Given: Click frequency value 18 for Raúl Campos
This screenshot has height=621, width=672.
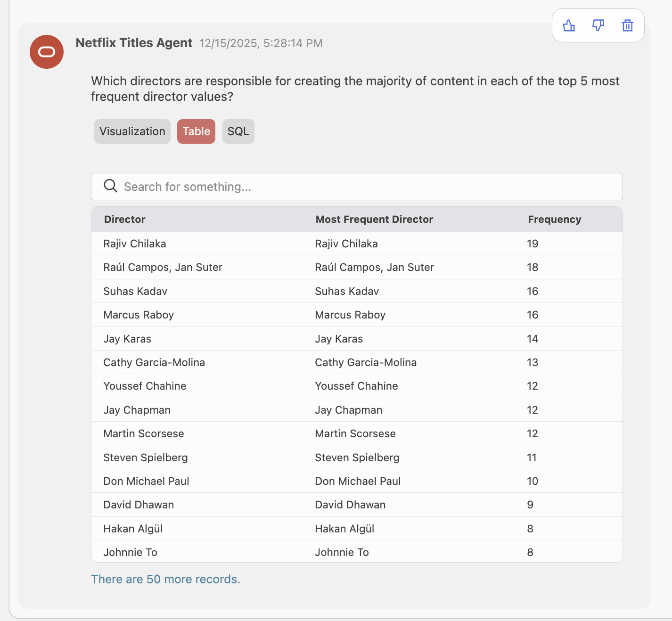Looking at the screenshot, I should point(533,267).
